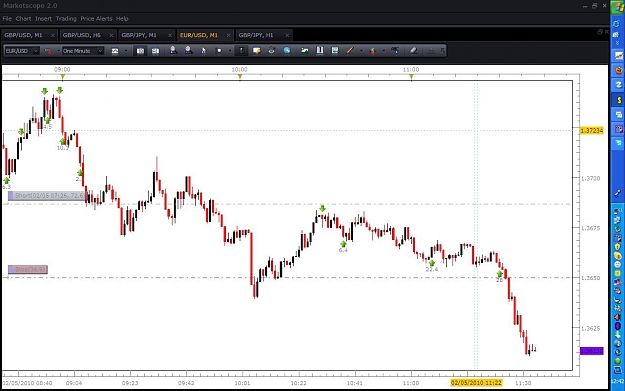Viewport: 625px width, 391px height.
Task: Click the orange label note icon
Action: [x=256, y=51]
